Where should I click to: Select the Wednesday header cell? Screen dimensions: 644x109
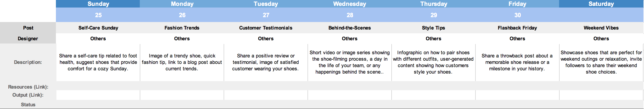349,4
